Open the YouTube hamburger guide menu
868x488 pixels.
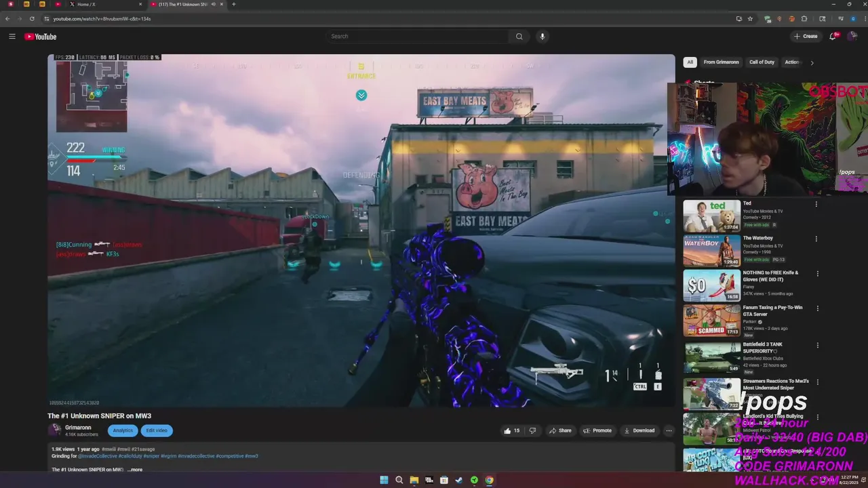12,37
